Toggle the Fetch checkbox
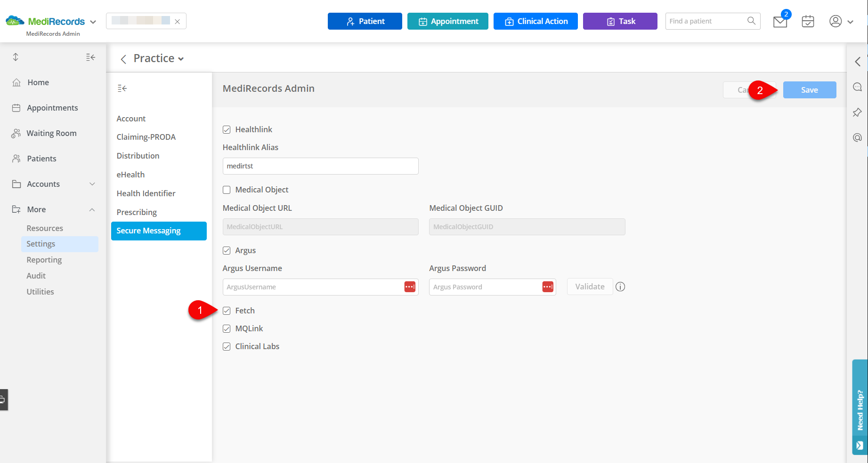The image size is (868, 463). click(227, 311)
